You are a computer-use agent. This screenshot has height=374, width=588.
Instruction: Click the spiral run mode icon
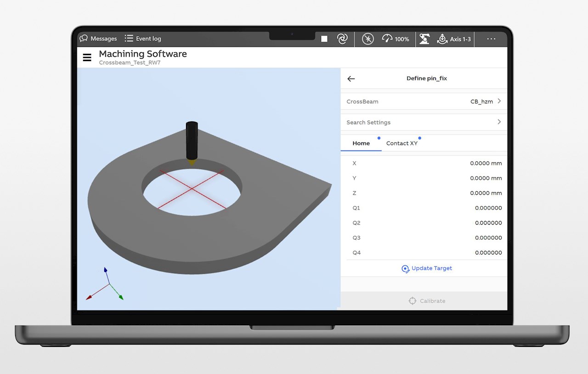point(342,39)
